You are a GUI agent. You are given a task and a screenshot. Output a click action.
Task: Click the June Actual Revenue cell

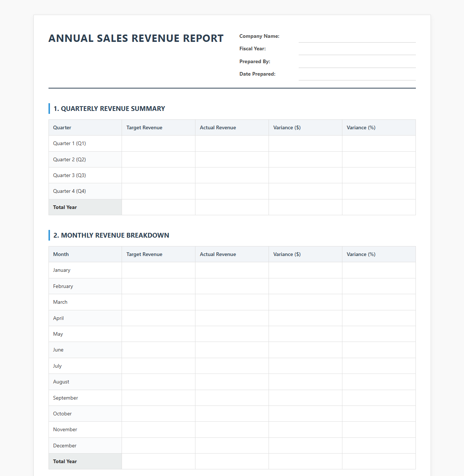point(232,350)
